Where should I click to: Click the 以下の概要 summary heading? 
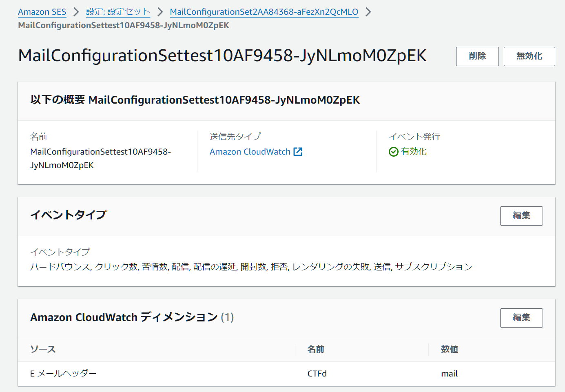point(195,100)
